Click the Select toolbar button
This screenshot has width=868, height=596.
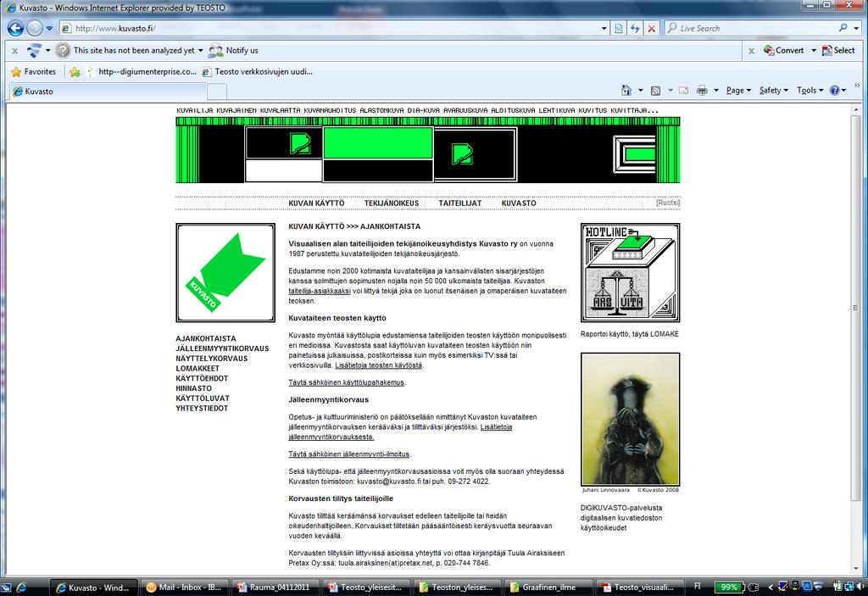pos(838,50)
